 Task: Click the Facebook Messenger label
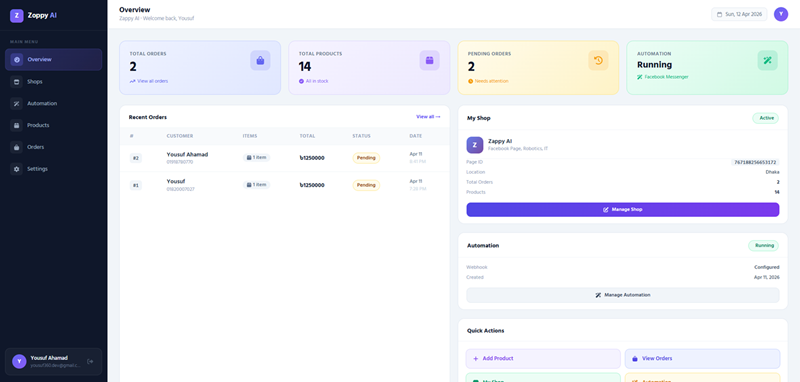point(663,77)
